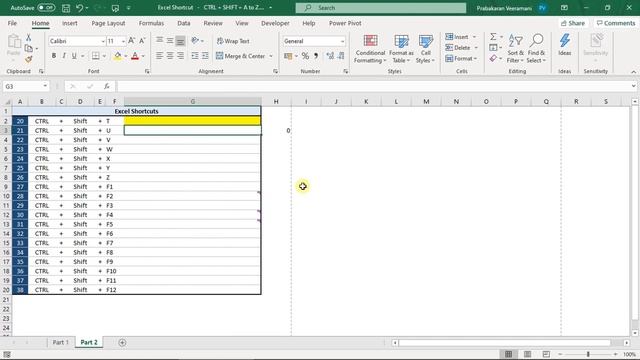Image resolution: width=640 pixels, height=360 pixels.
Task: Open the Merge & Center dropdown arrow
Action: click(271, 56)
